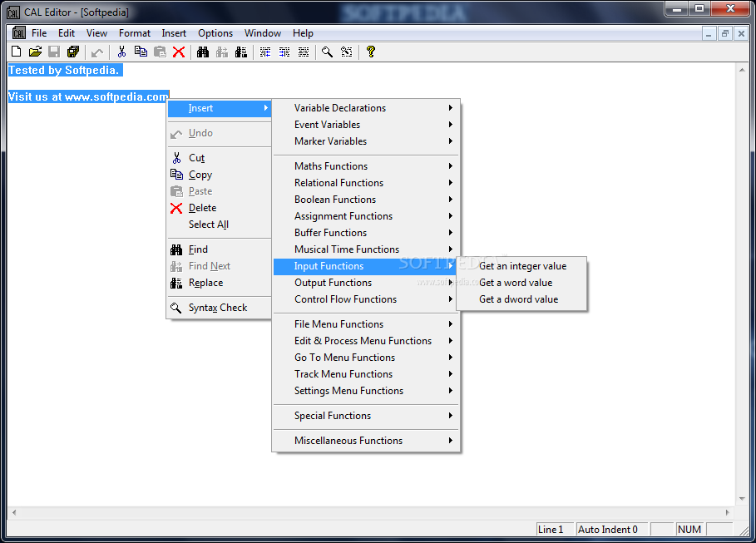The width and height of the screenshot is (756, 543).
Task: Click the Find binoculars toolbar icon
Action: pyautogui.click(x=203, y=52)
